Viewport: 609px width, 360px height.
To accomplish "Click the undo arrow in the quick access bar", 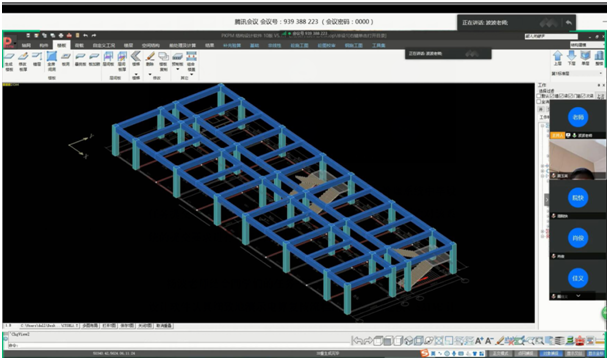I will (85, 35).
